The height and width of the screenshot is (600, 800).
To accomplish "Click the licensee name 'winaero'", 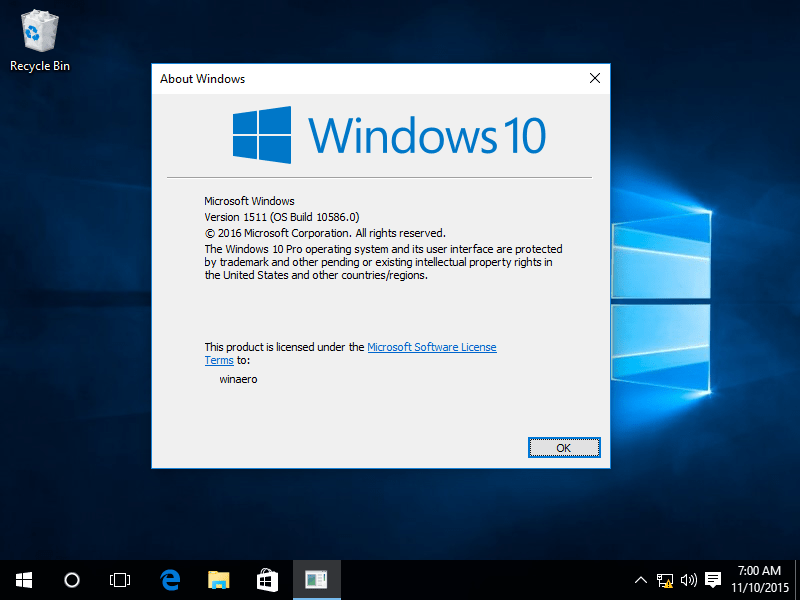I will click(x=238, y=379).
